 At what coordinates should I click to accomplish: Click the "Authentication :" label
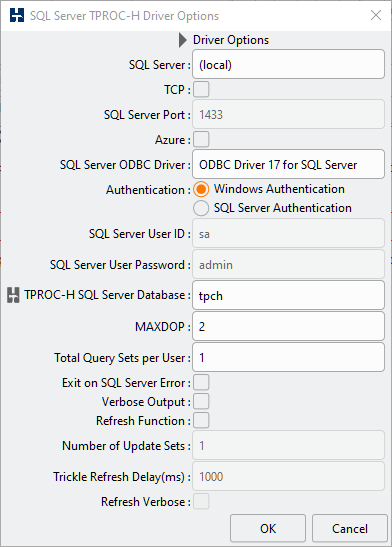click(149, 190)
